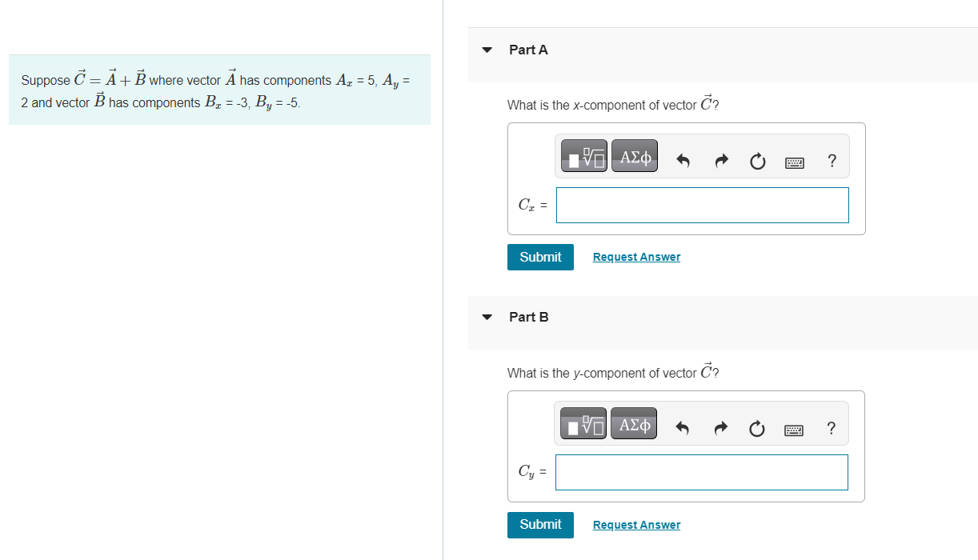Redo the entry in Part B editor
The height and width of the screenshot is (560, 978).
pyautogui.click(x=719, y=429)
